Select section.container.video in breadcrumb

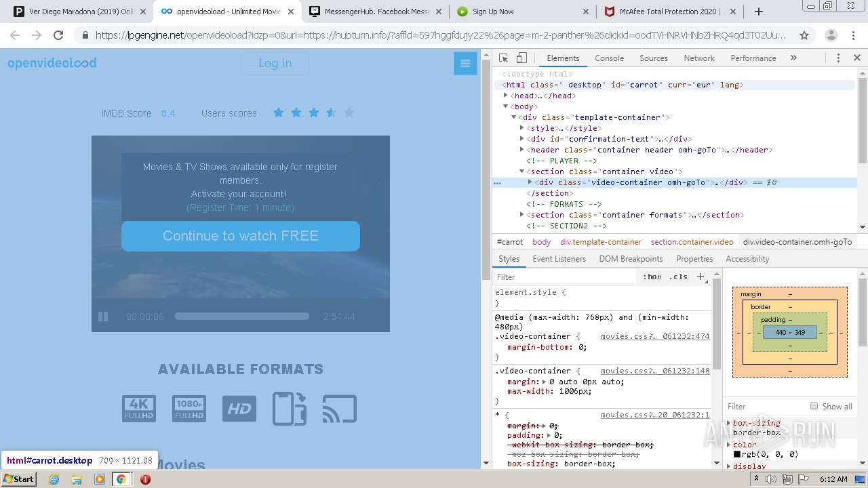point(692,242)
